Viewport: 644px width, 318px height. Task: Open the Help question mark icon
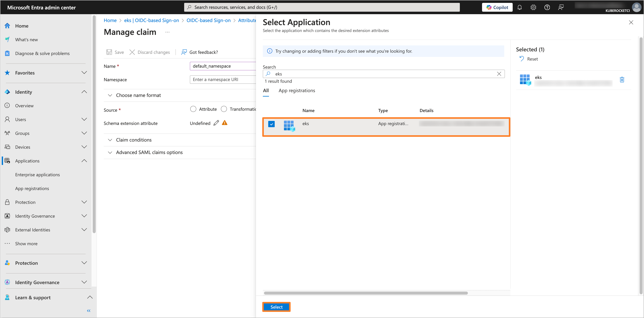pyautogui.click(x=547, y=7)
